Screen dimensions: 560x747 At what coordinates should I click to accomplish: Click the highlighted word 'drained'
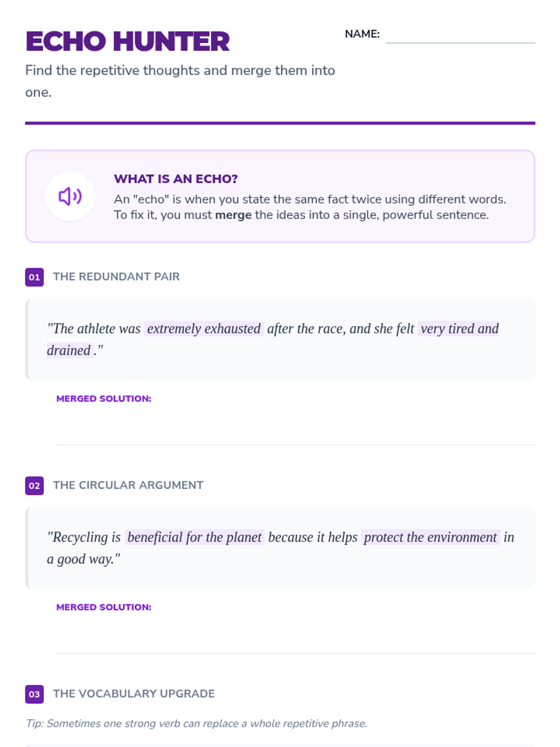pos(69,350)
